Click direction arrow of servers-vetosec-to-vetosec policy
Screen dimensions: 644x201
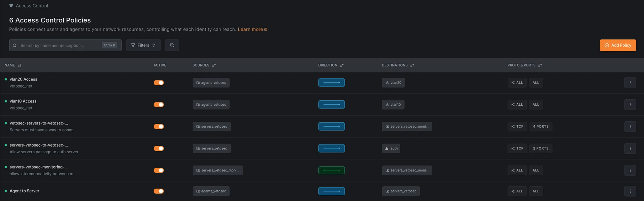click(332, 148)
